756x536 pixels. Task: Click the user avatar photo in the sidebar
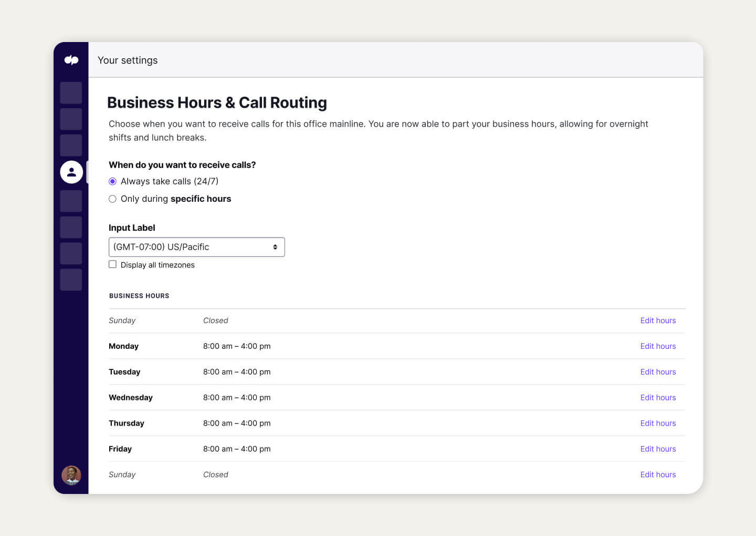coord(71,475)
